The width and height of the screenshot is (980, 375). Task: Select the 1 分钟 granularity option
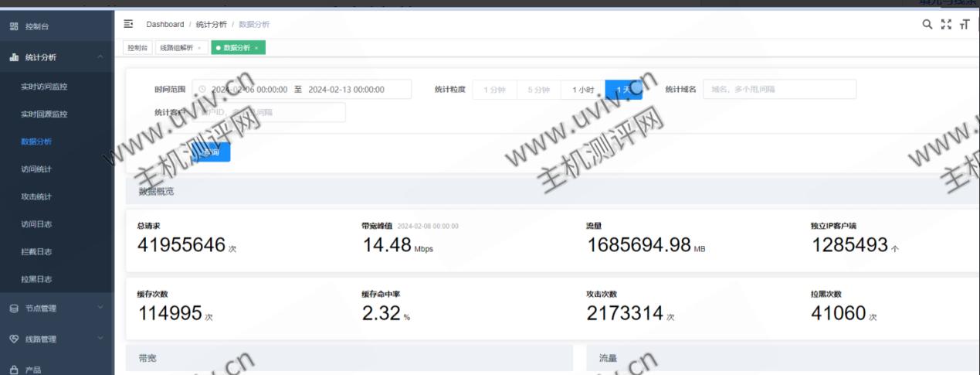point(494,90)
